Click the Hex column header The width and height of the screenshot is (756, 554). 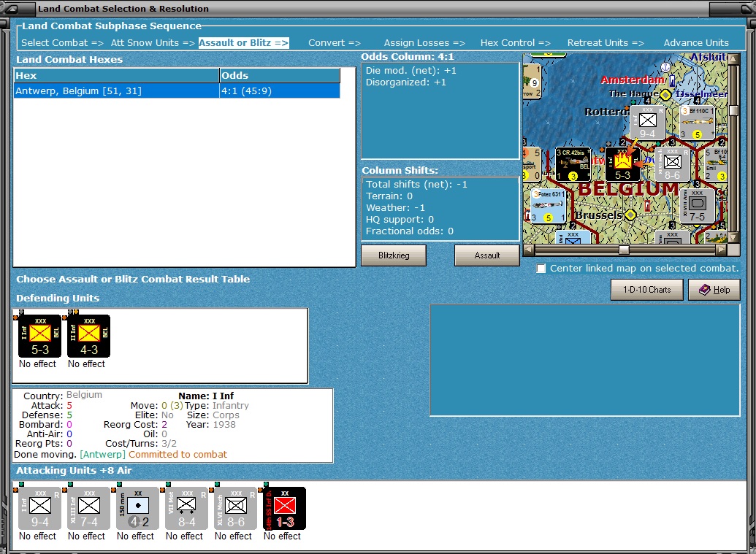click(x=117, y=75)
